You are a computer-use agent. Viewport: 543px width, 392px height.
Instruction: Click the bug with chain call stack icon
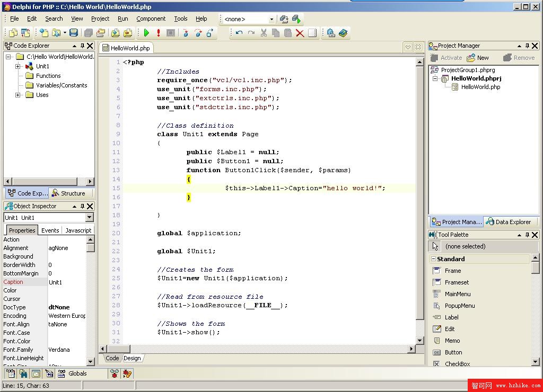(127, 373)
